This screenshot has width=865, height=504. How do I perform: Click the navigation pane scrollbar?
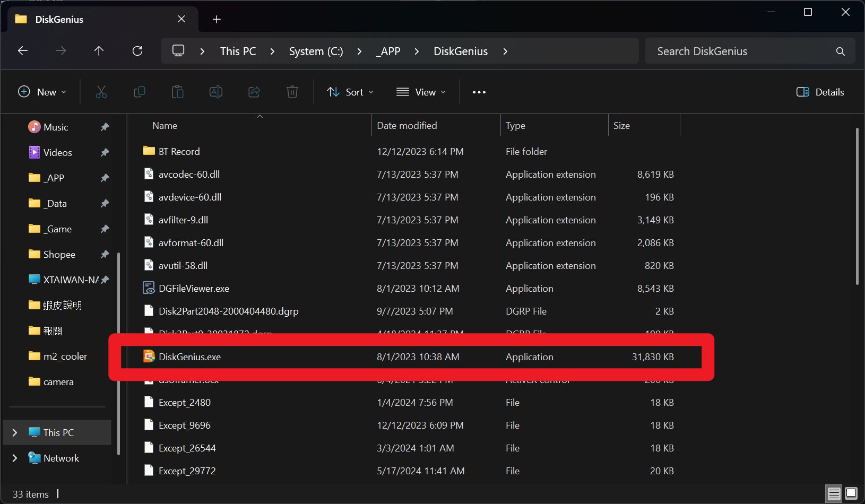tap(118, 354)
